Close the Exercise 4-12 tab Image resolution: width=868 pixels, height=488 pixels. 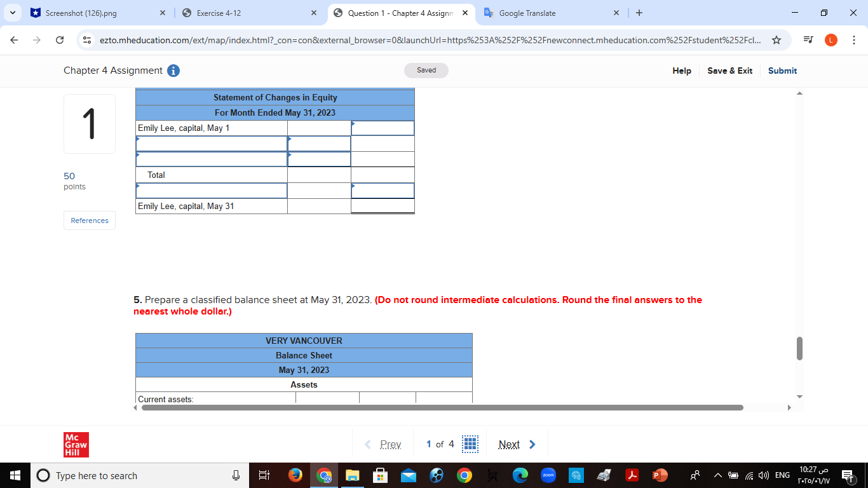point(314,13)
